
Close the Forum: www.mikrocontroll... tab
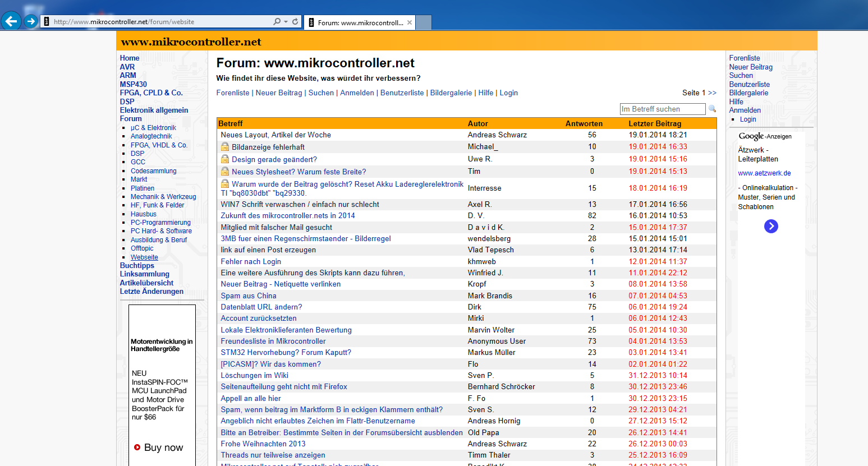click(410, 22)
